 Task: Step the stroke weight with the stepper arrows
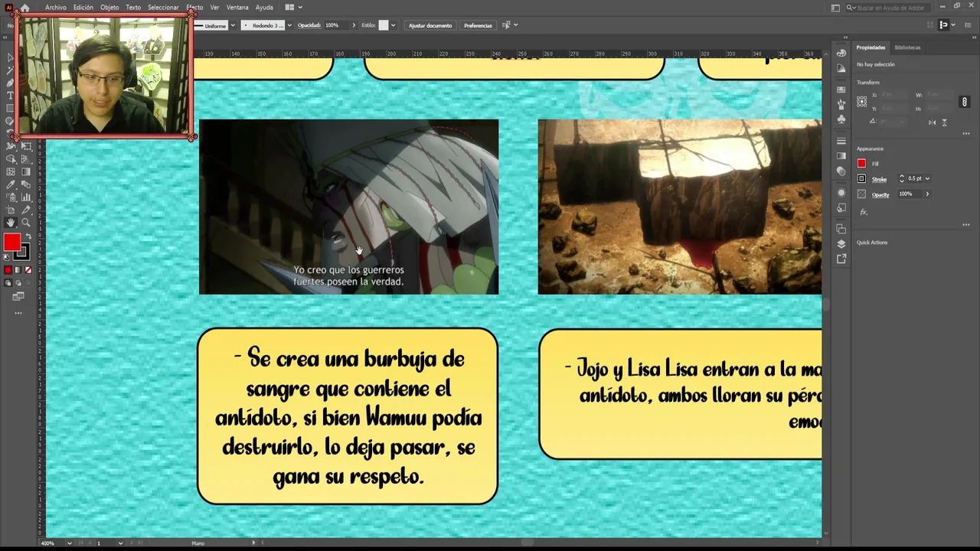(902, 178)
